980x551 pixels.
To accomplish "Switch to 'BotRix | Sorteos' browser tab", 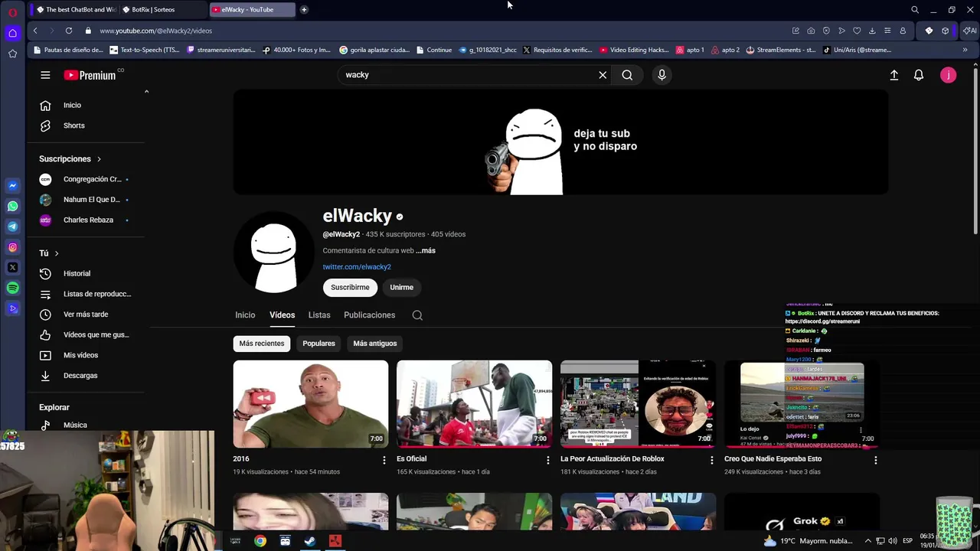I will (x=162, y=9).
